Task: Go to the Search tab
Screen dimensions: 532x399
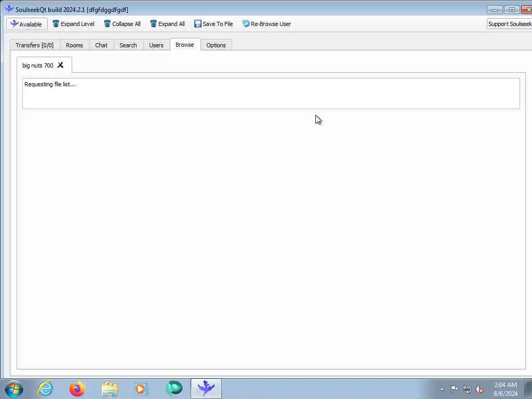Action: (128, 45)
